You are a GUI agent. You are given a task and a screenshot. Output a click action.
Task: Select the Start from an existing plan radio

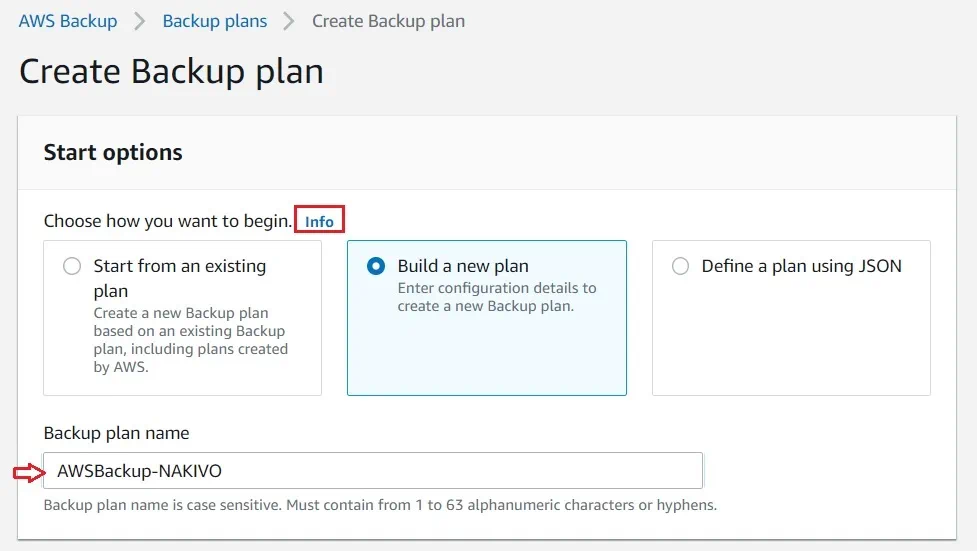(72, 267)
